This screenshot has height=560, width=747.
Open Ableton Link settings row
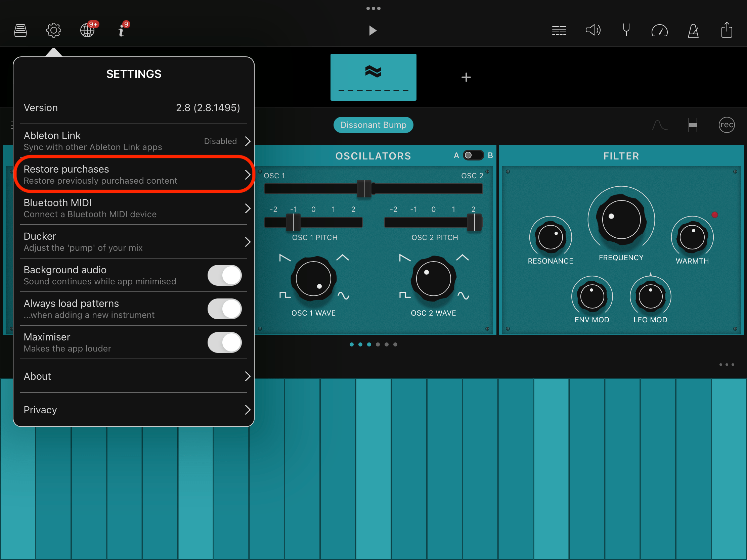pyautogui.click(x=133, y=141)
